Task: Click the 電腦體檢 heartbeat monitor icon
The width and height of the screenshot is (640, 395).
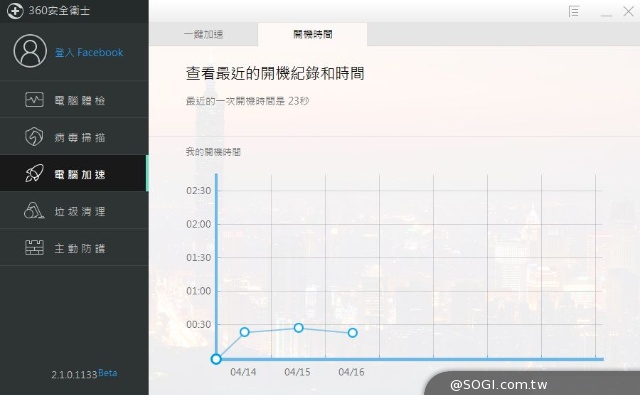Action: click(x=34, y=100)
